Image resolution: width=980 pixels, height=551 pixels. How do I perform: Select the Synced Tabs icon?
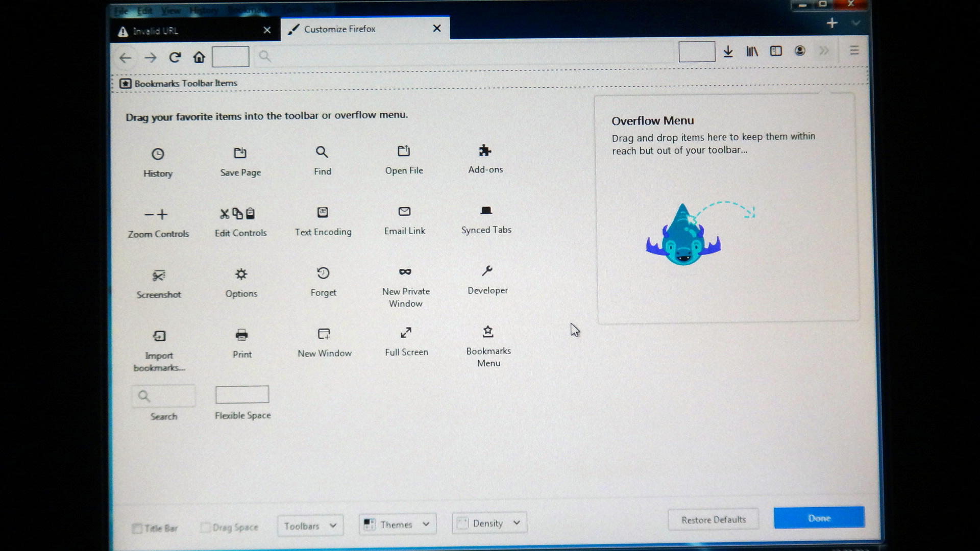486,211
